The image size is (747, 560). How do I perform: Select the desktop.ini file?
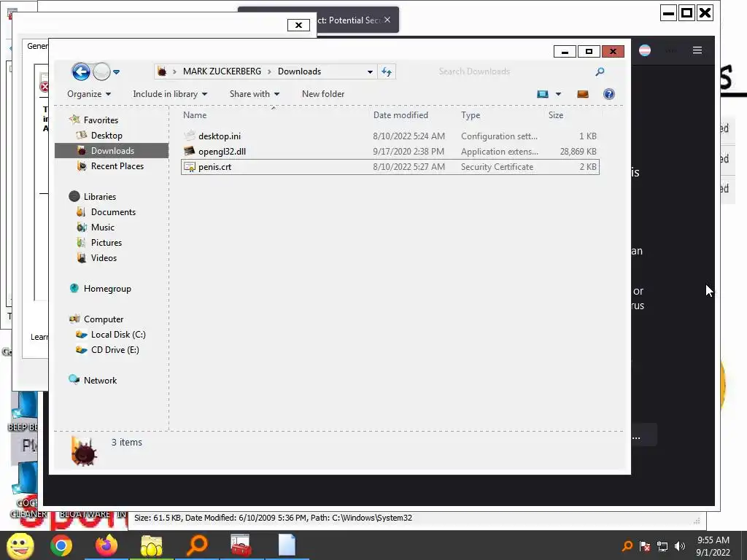pyautogui.click(x=390, y=136)
